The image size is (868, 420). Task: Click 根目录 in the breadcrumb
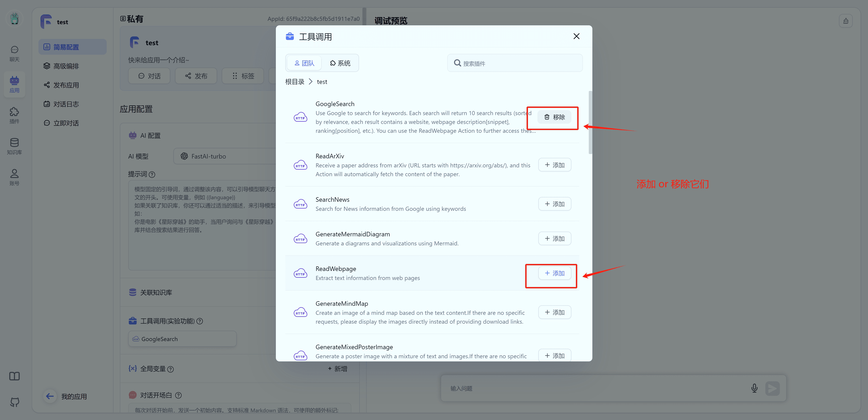295,82
